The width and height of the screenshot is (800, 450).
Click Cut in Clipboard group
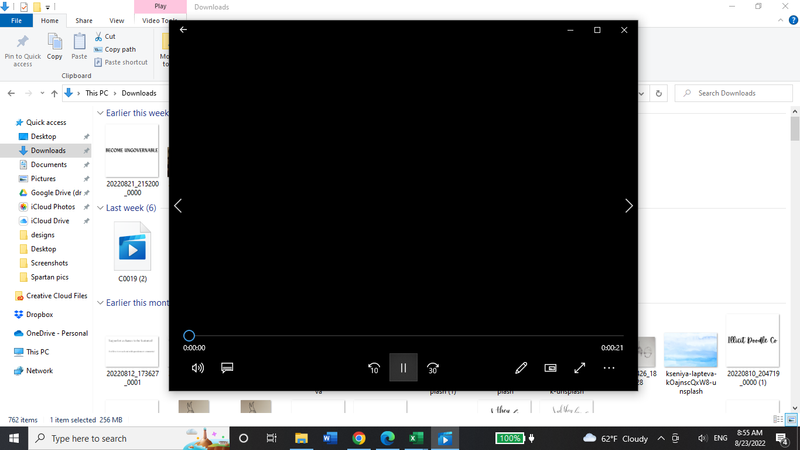pos(105,36)
